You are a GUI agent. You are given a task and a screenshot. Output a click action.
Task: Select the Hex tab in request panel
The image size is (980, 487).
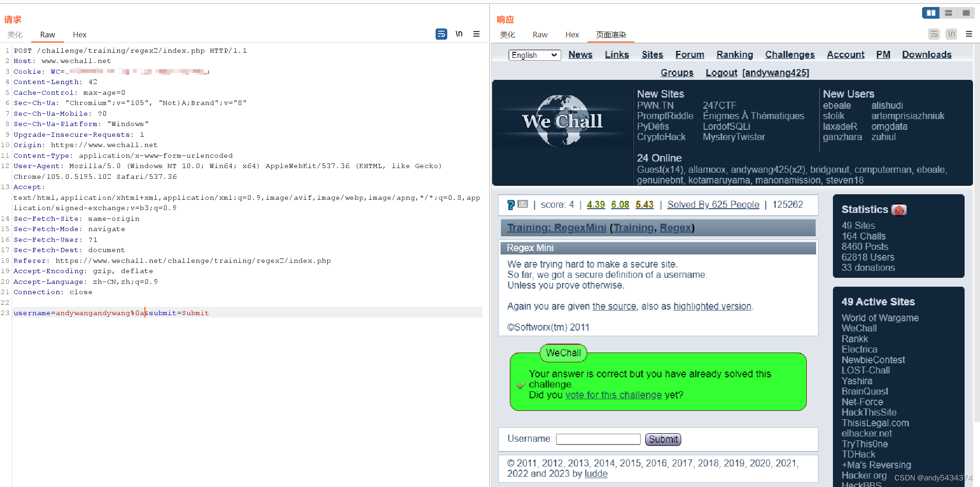point(79,35)
